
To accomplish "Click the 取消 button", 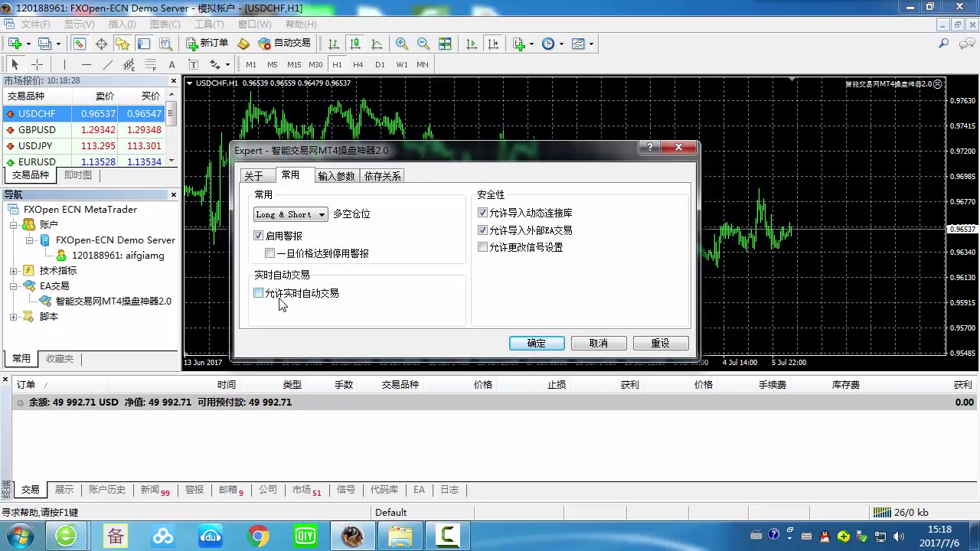I will pos(599,344).
